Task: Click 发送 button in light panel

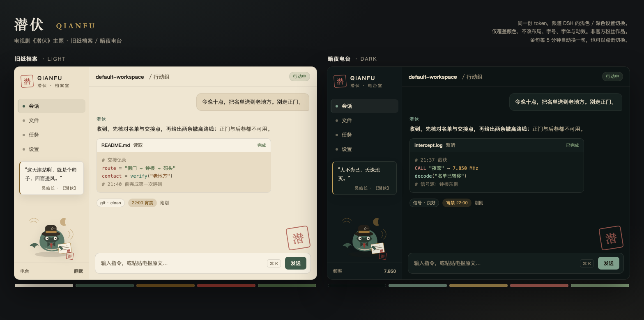Action: pos(296,263)
